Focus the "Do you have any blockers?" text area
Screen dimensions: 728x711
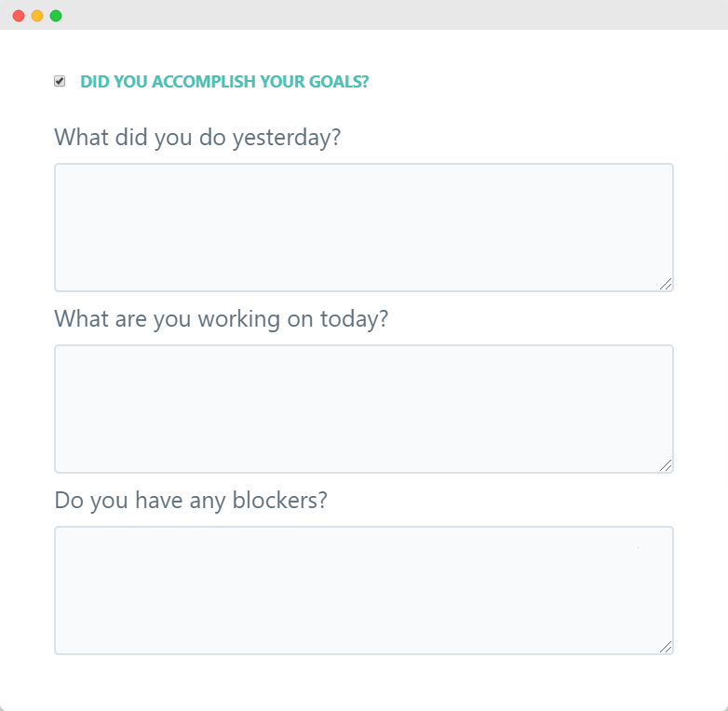point(363,590)
